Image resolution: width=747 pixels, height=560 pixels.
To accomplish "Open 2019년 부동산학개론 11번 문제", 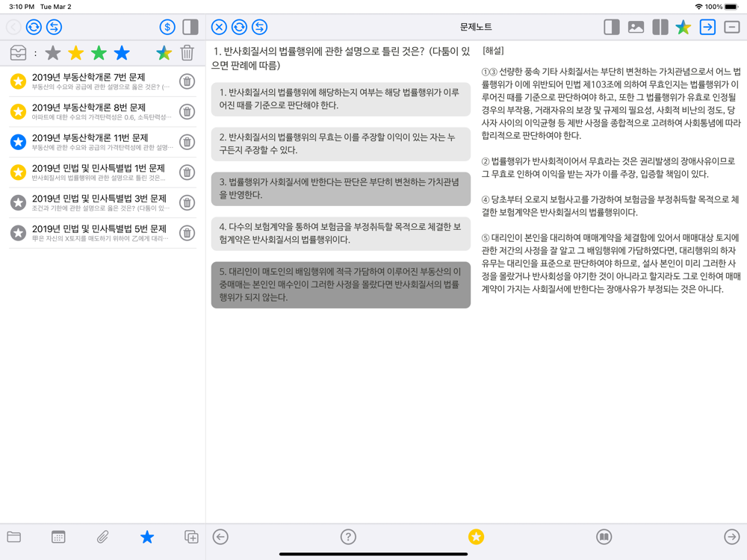I will click(x=102, y=142).
